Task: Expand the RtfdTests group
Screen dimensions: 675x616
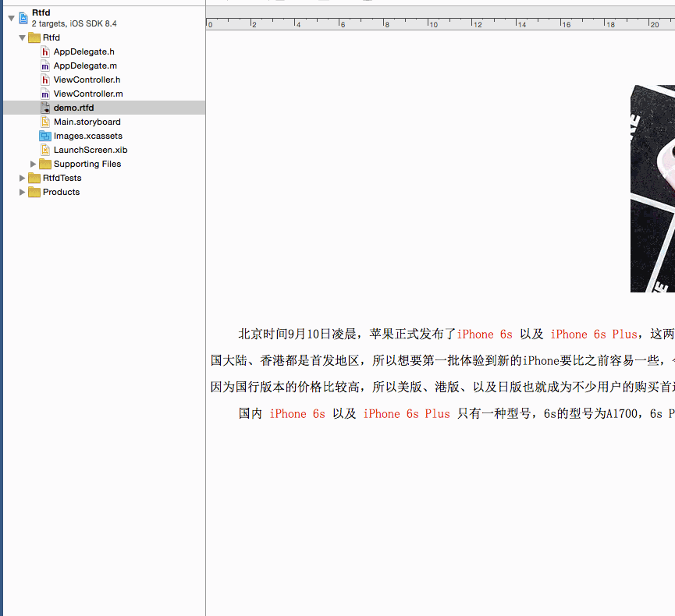Action: pos(23,178)
